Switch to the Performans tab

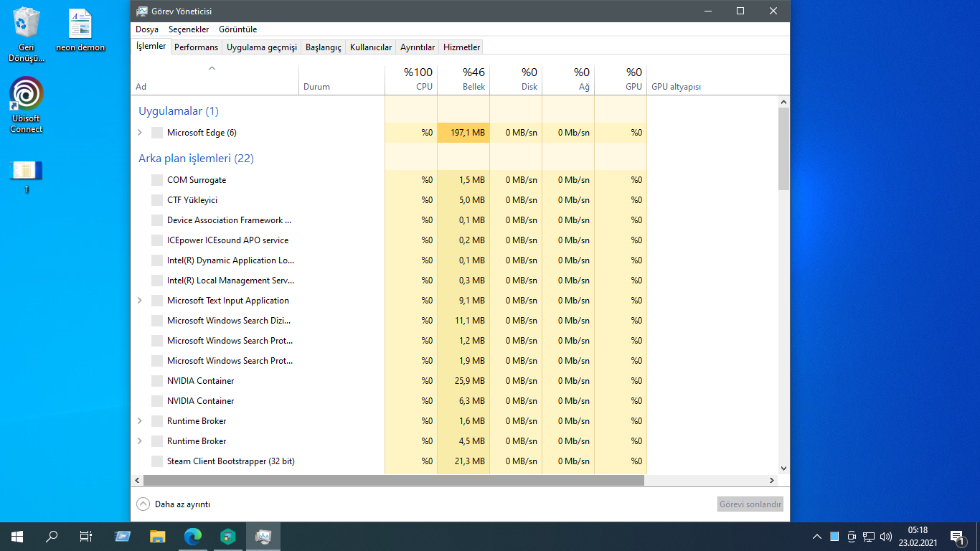click(x=197, y=47)
